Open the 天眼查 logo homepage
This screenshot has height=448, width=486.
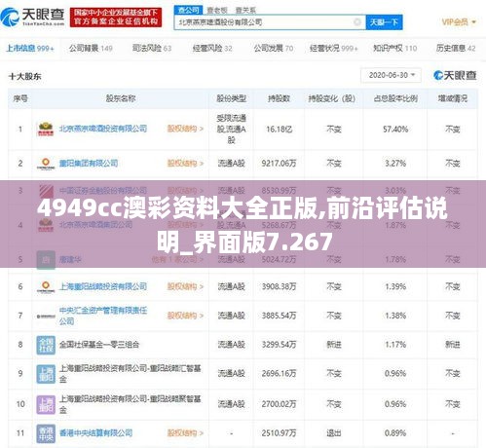pyautogui.click(x=32, y=17)
